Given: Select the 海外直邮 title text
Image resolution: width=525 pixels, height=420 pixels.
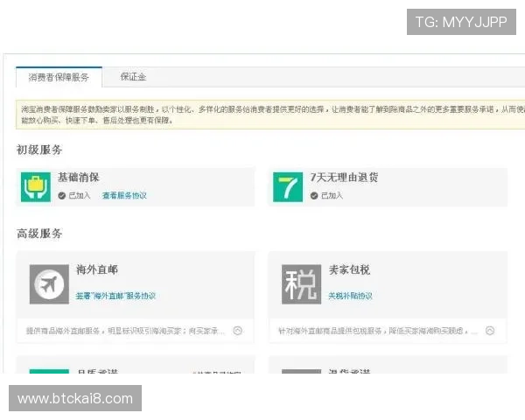Looking at the screenshot, I should [x=97, y=269].
